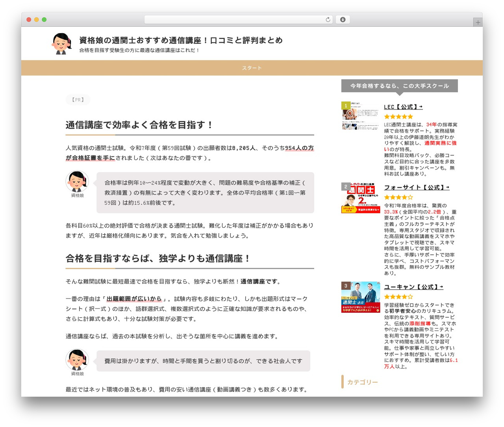
Task: Click the カテゴリー sidebar heading
Action: click(x=362, y=382)
